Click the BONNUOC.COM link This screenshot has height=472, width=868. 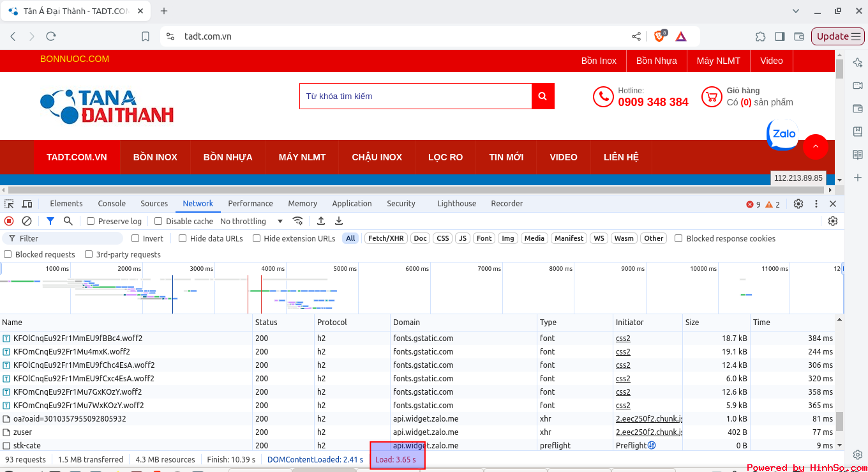(x=75, y=59)
